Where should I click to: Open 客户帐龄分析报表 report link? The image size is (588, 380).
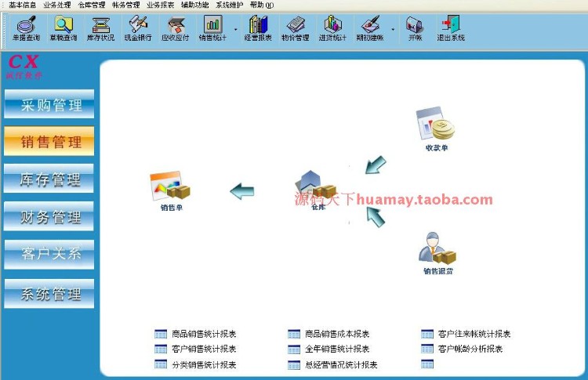[x=470, y=349]
